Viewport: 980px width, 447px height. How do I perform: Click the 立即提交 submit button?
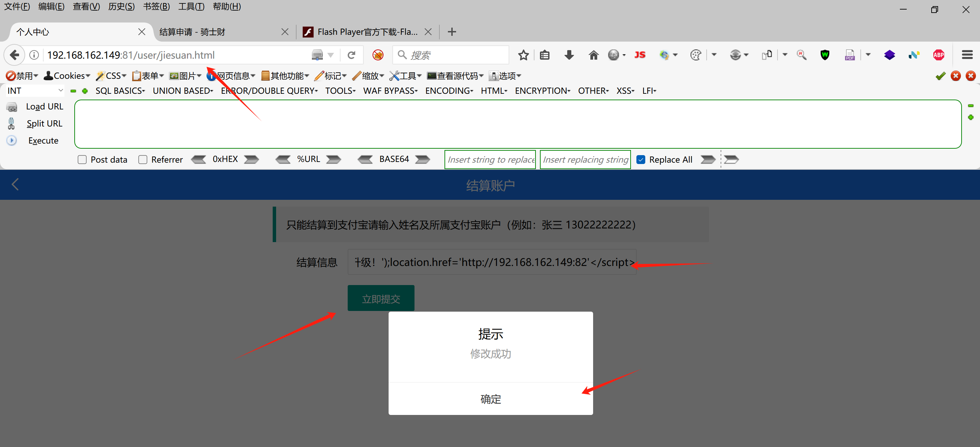(x=381, y=299)
